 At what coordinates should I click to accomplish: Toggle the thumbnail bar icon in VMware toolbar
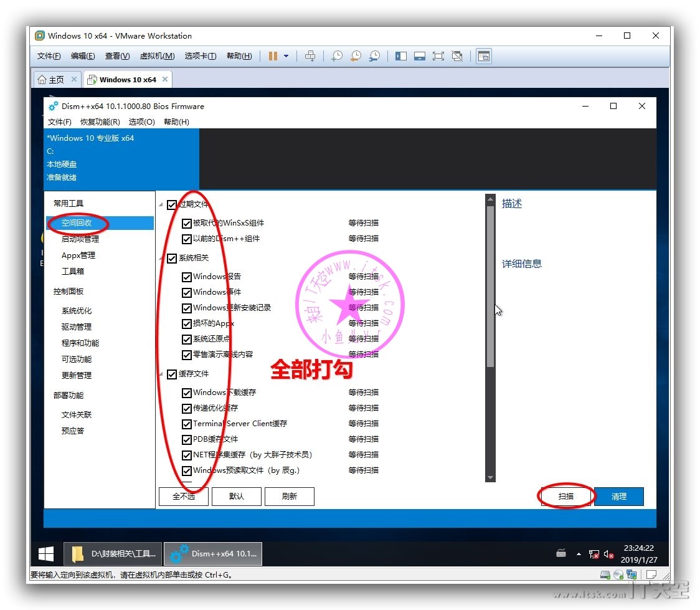pyautogui.click(x=420, y=56)
